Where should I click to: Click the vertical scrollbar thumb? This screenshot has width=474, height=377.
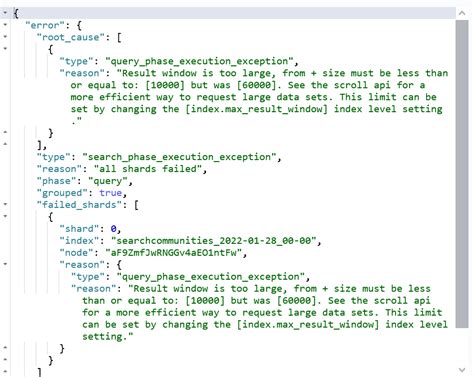(462, 173)
